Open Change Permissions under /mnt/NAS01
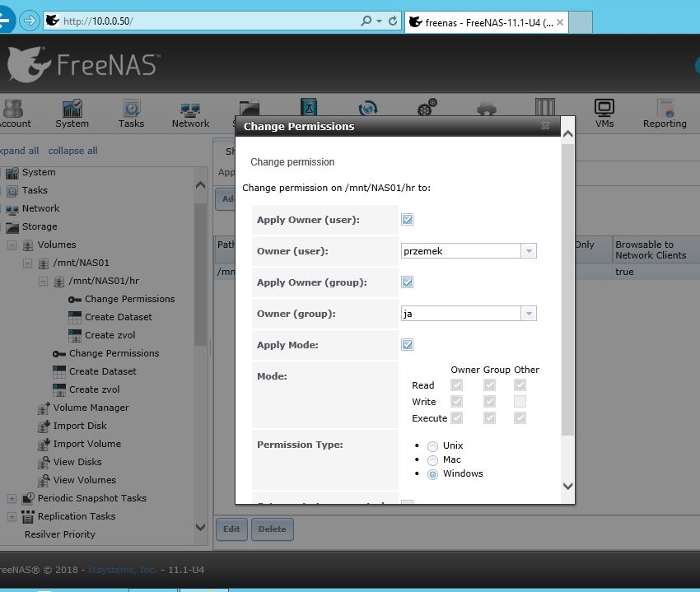This screenshot has width=700, height=592. click(x=114, y=353)
